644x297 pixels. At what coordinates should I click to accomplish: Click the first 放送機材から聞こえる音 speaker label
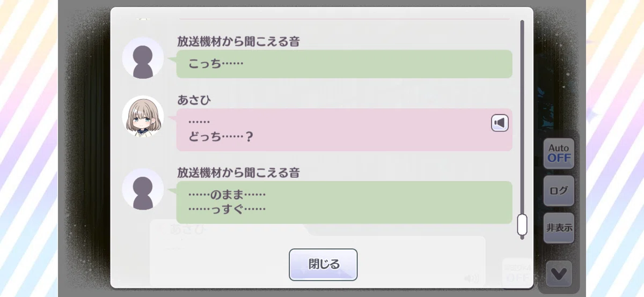point(239,42)
